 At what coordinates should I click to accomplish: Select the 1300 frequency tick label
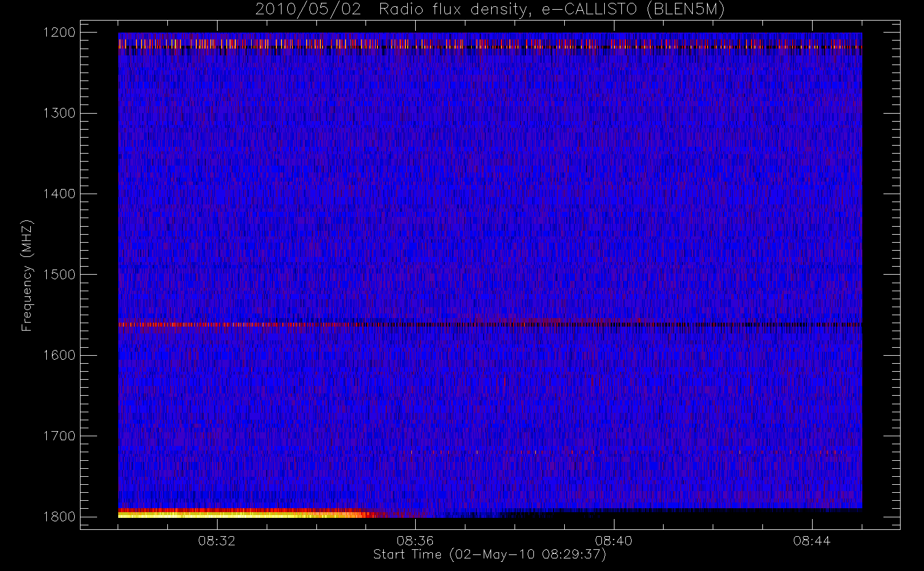59,113
